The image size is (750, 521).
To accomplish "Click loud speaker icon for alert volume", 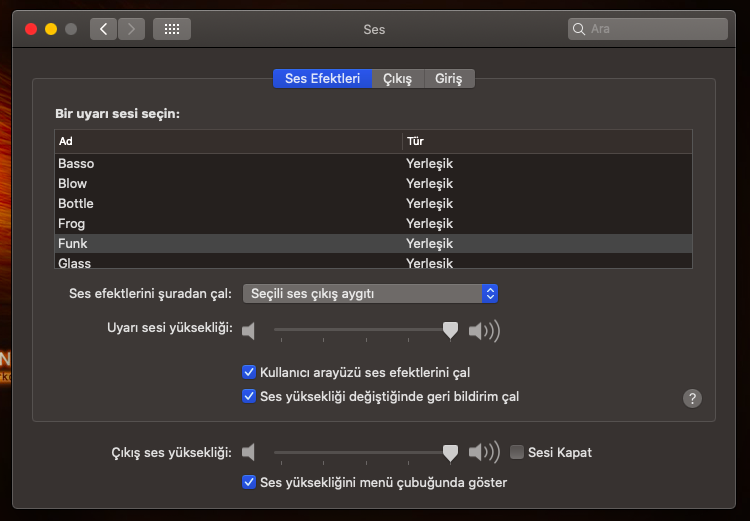I will click(484, 329).
